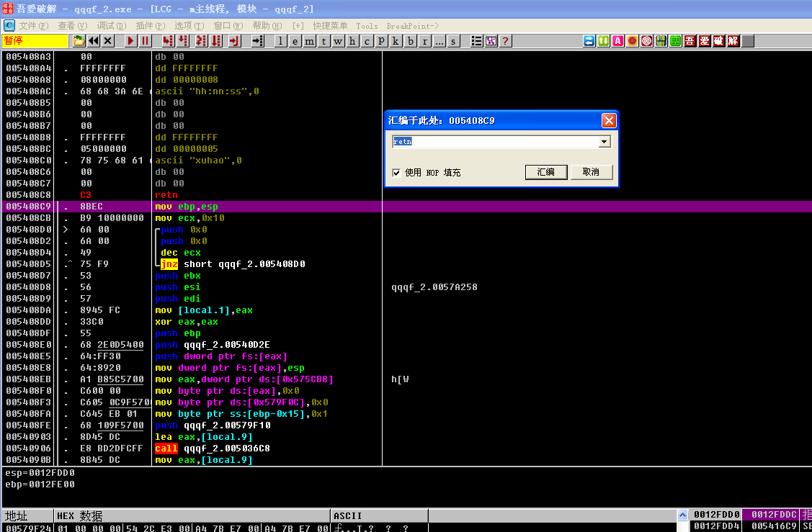Click the assemble instruction input field

[x=495, y=142]
